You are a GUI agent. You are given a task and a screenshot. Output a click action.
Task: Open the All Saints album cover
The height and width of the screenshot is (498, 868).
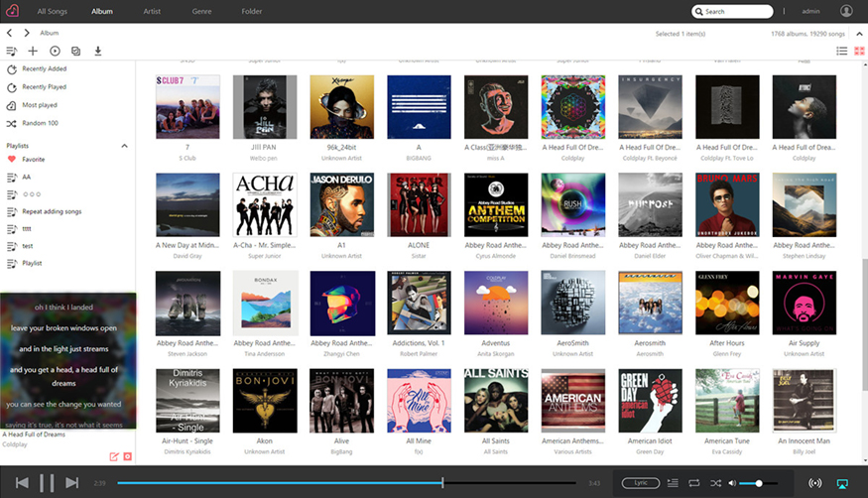point(495,401)
